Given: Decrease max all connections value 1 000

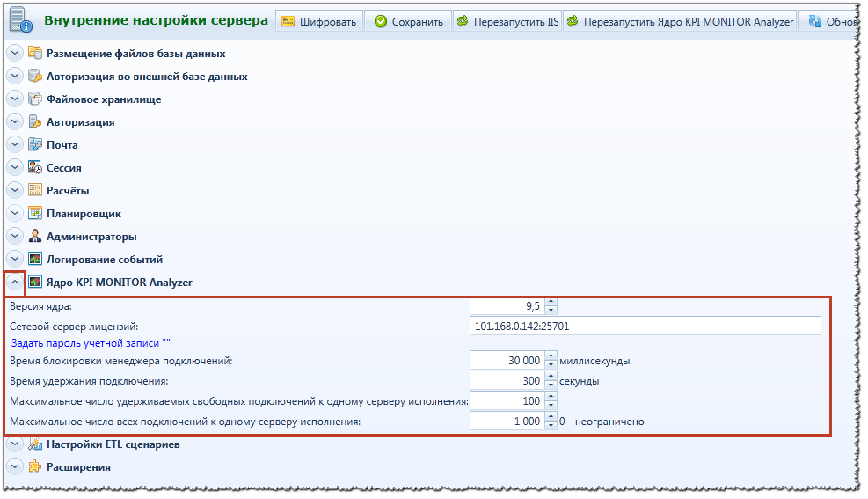Looking at the screenshot, I should (x=551, y=426).
